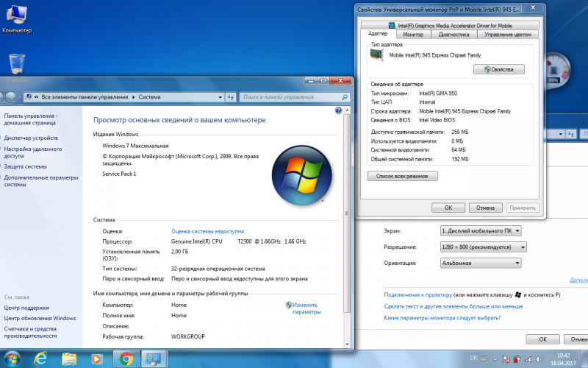Viewport: 588px width, 368px height.
Task: Open the Ориентация orientation dropdown
Action: click(481, 263)
